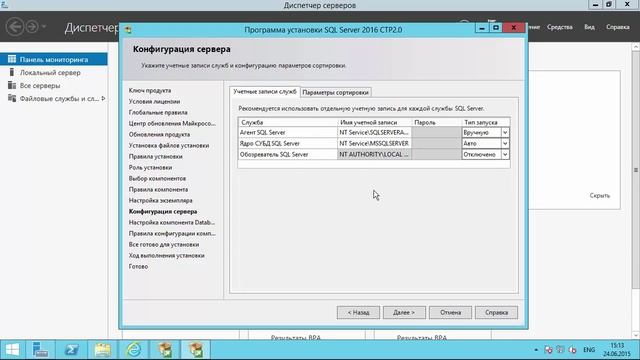This screenshot has height=360, width=640.
Task: Click the Правила установки step
Action: click(156, 156)
